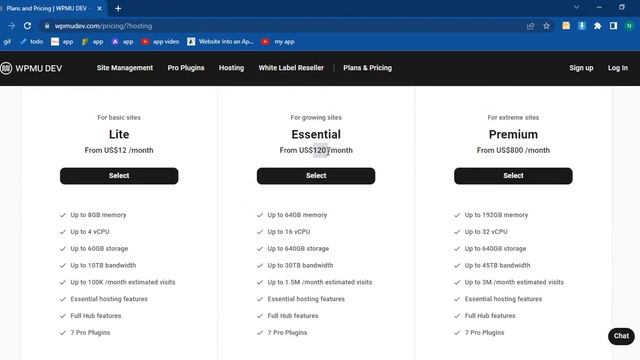Screen dimensions: 640x360
Task: Click 'Up to 1.5M /month estimated visits'
Action: 320,282
